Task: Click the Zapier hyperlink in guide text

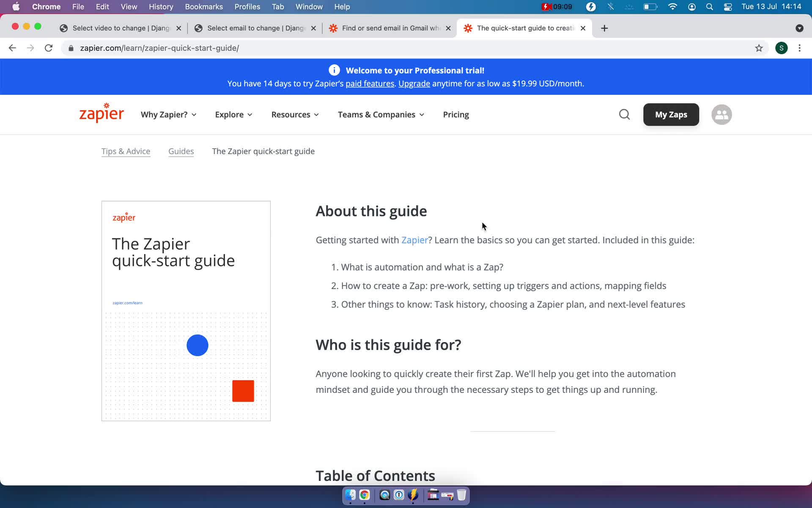Action: click(414, 240)
